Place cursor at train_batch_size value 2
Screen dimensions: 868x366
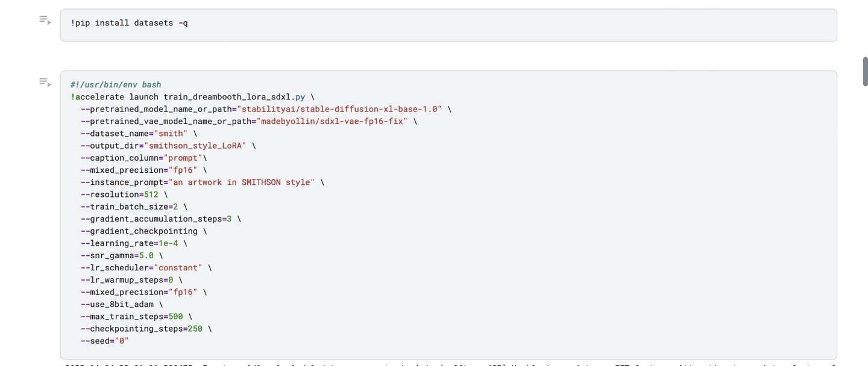(x=175, y=207)
